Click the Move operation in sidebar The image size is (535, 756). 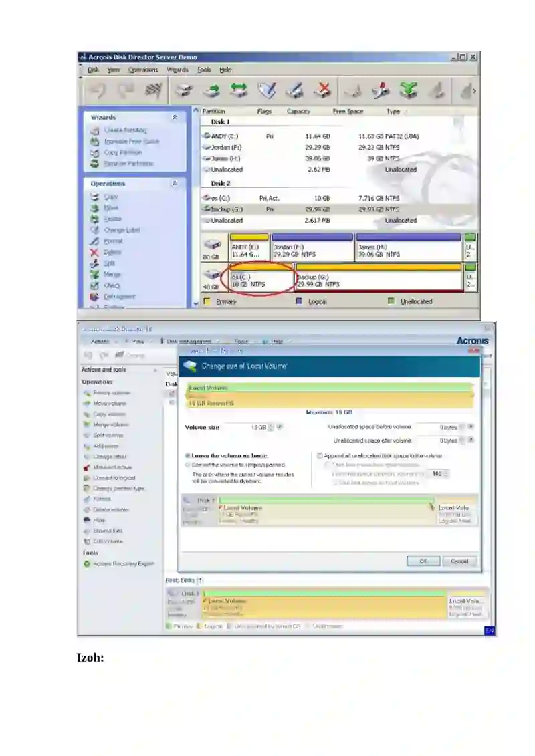click(111, 208)
